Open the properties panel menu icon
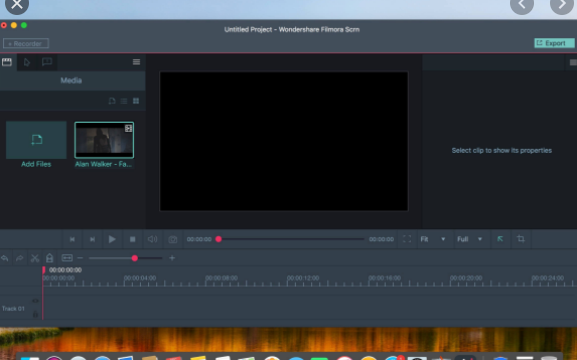 (573, 62)
